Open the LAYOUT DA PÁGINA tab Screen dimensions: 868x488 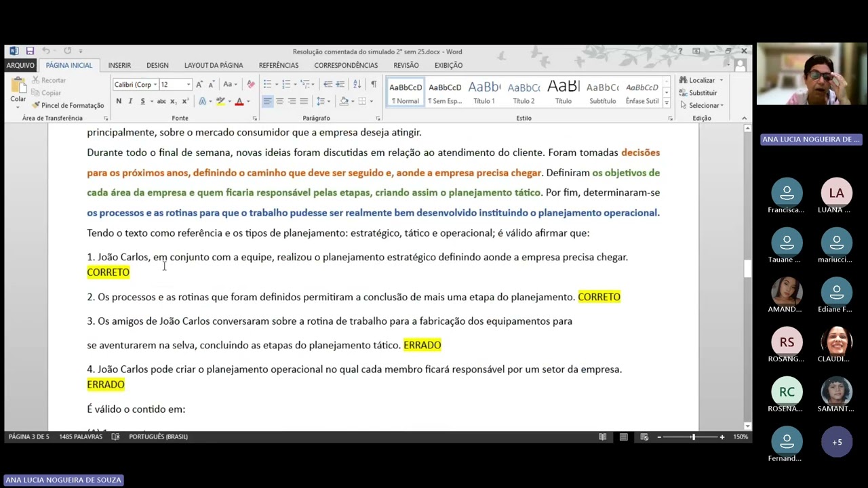[214, 66]
